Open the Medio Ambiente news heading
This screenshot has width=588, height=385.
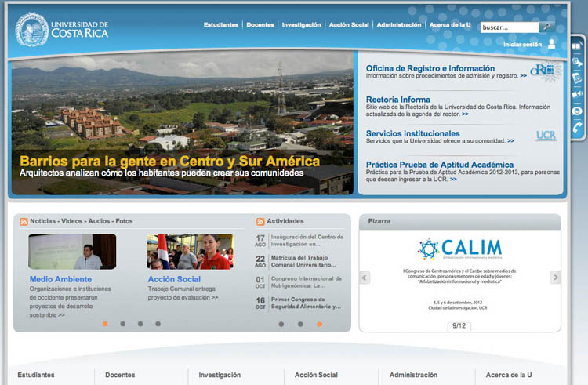coord(60,279)
